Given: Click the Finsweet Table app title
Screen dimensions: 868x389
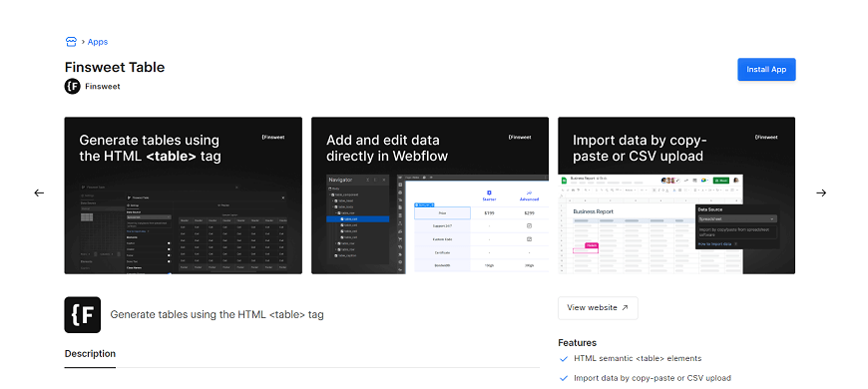Looking at the screenshot, I should pos(115,67).
